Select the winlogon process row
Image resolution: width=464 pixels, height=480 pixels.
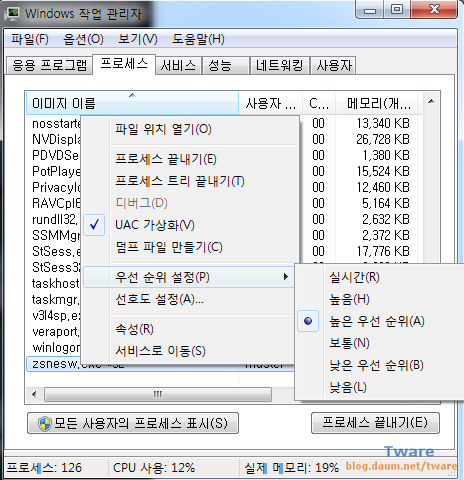click(56, 347)
